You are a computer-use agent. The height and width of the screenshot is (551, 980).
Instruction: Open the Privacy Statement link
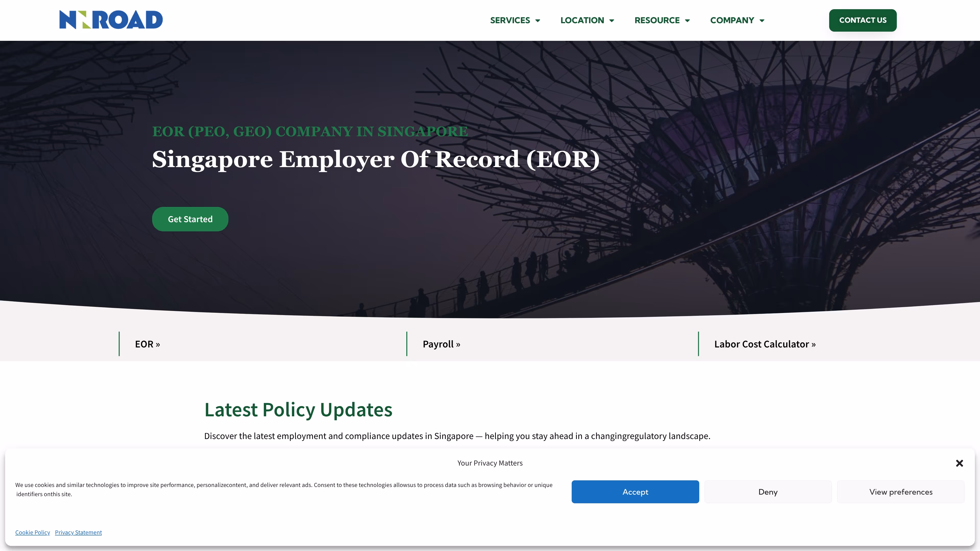point(78,532)
